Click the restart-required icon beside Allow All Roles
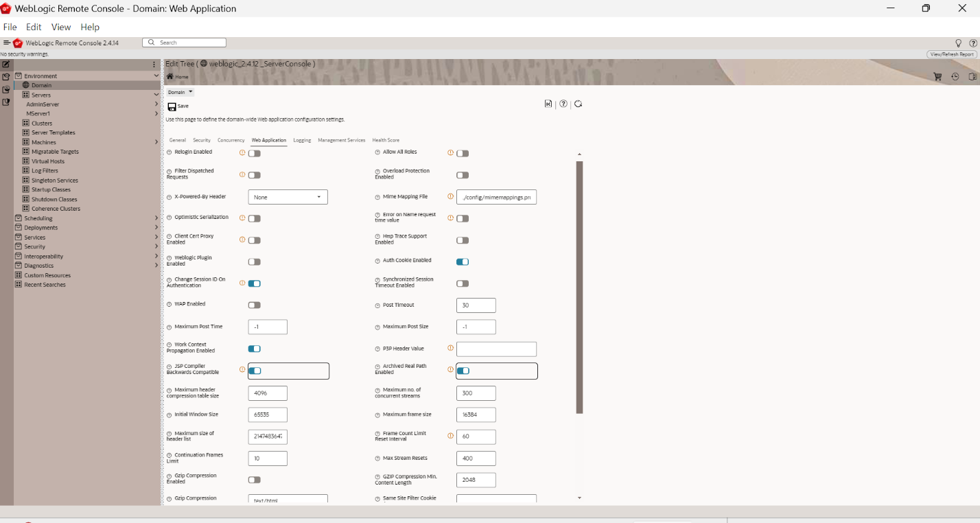 tap(451, 152)
